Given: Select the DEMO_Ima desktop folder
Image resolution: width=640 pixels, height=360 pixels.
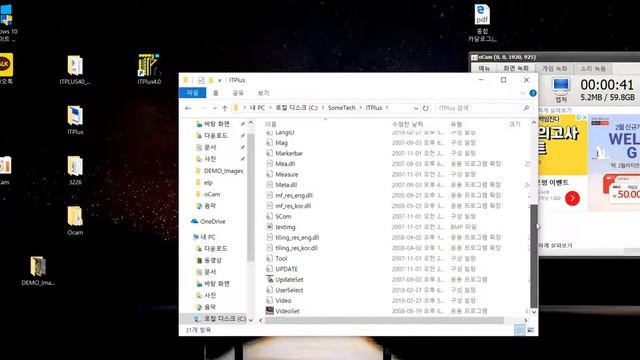Looking at the screenshot, I should pyautogui.click(x=38, y=271).
